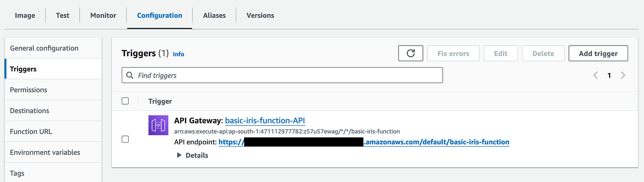Go to next page with right chevron
This screenshot has width=644, height=182.
click(623, 75)
